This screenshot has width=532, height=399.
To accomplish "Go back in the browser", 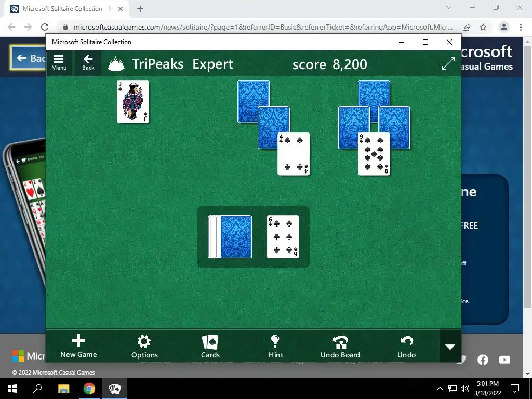I will pyautogui.click(x=11, y=27).
